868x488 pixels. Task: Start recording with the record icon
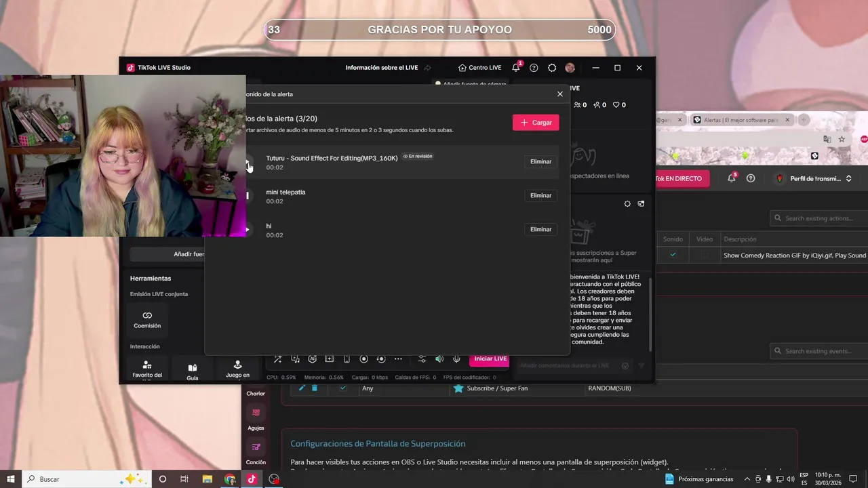pos(363,359)
